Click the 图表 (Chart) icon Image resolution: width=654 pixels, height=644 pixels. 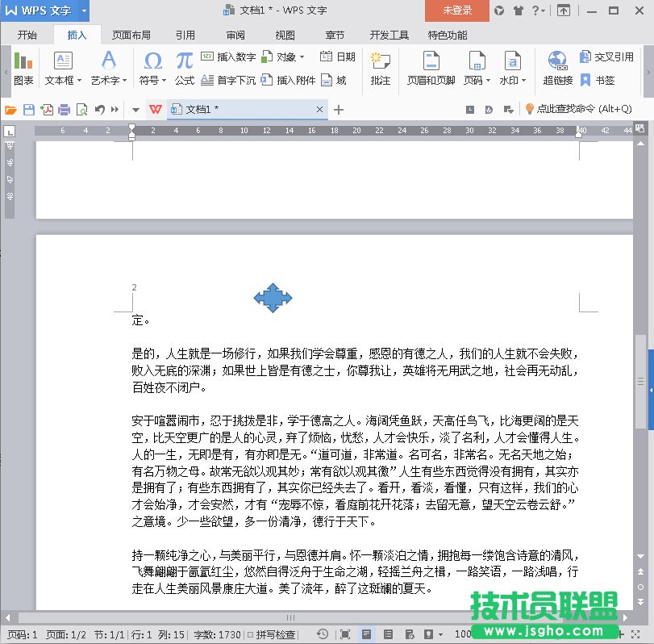23,67
